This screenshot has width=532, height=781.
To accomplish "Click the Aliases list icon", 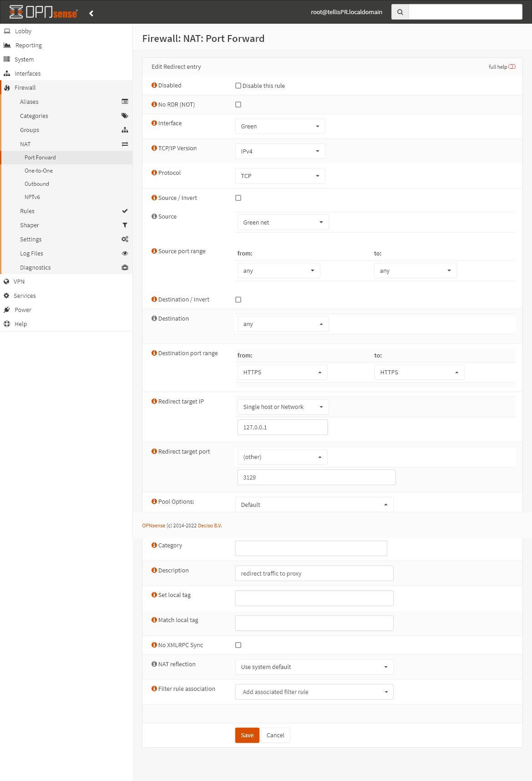I will (x=125, y=102).
